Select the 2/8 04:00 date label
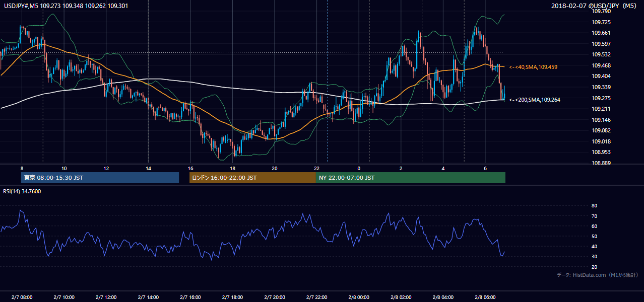This screenshot has height=302, width=644. coord(443,297)
